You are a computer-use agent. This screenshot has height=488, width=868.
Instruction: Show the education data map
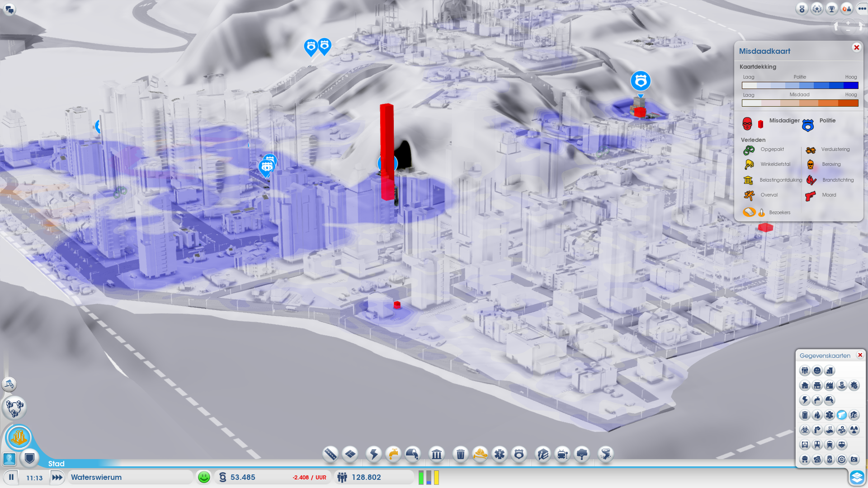click(854, 415)
